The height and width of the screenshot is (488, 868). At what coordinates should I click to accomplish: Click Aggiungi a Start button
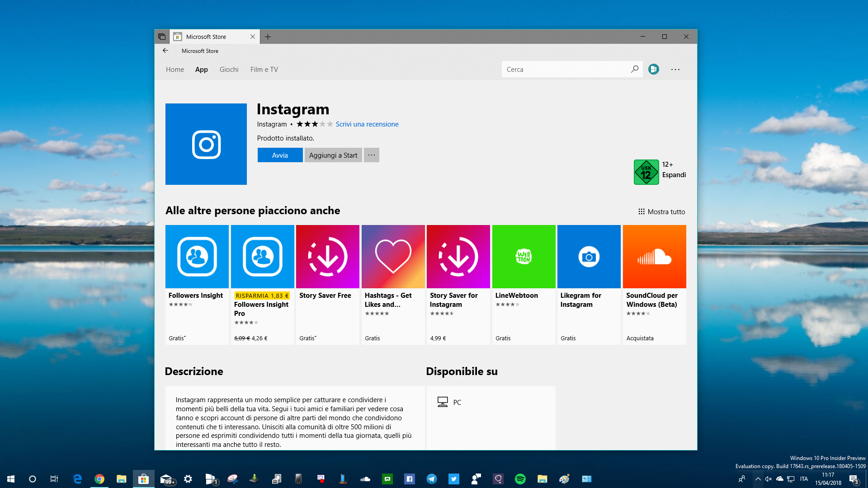333,155
